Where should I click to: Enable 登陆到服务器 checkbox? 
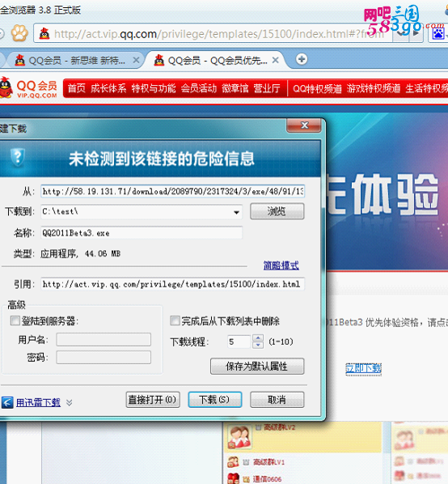[15, 321]
